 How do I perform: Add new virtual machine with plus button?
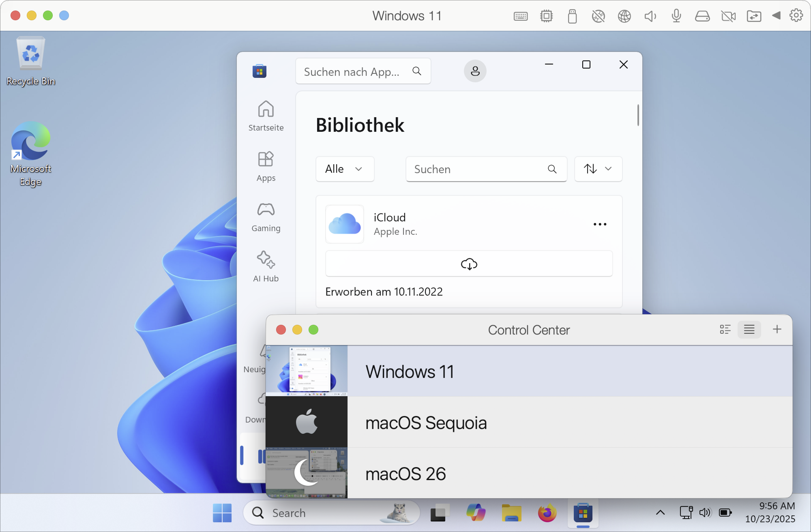coord(777,329)
